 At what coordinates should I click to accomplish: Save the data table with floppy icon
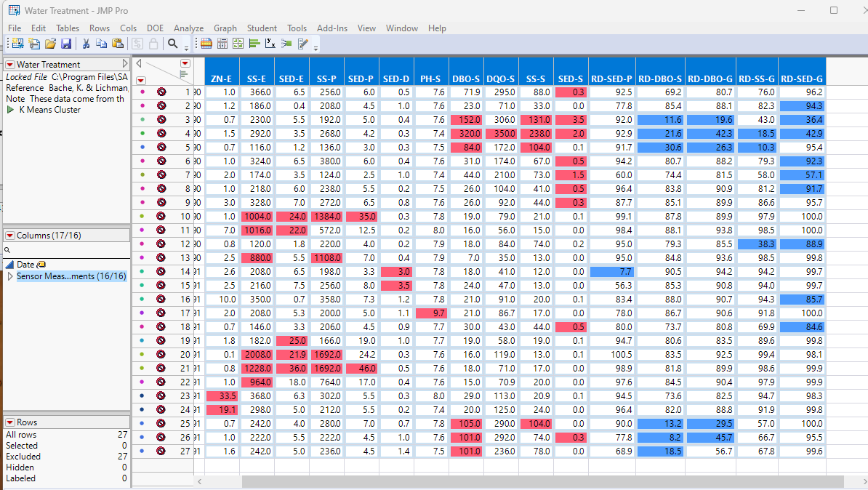click(65, 44)
